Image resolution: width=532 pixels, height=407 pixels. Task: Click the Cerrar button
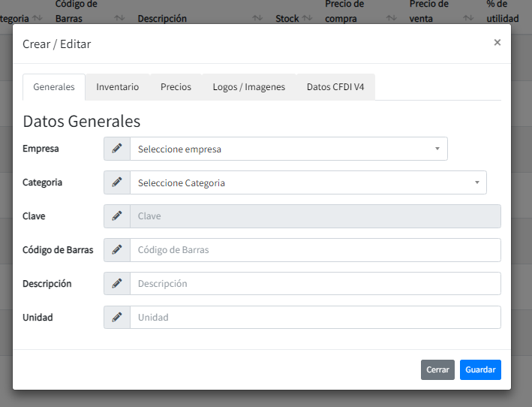437,370
